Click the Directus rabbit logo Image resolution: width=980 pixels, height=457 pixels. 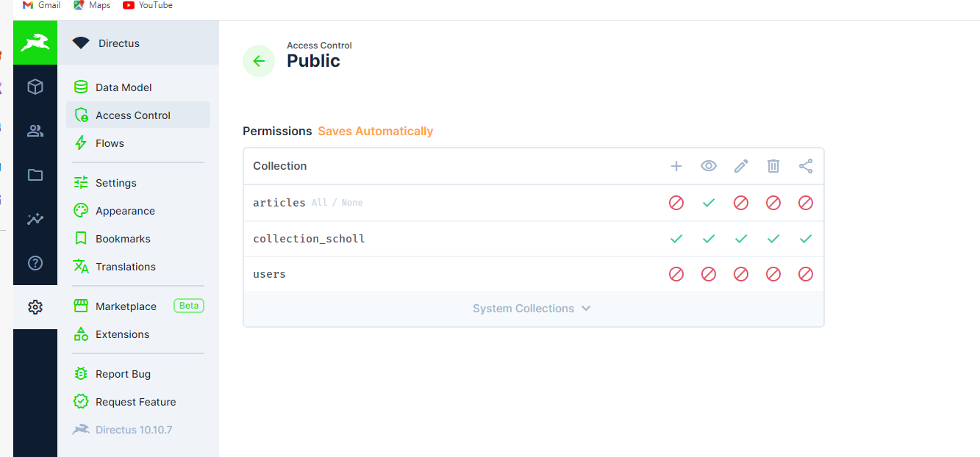[x=35, y=43]
